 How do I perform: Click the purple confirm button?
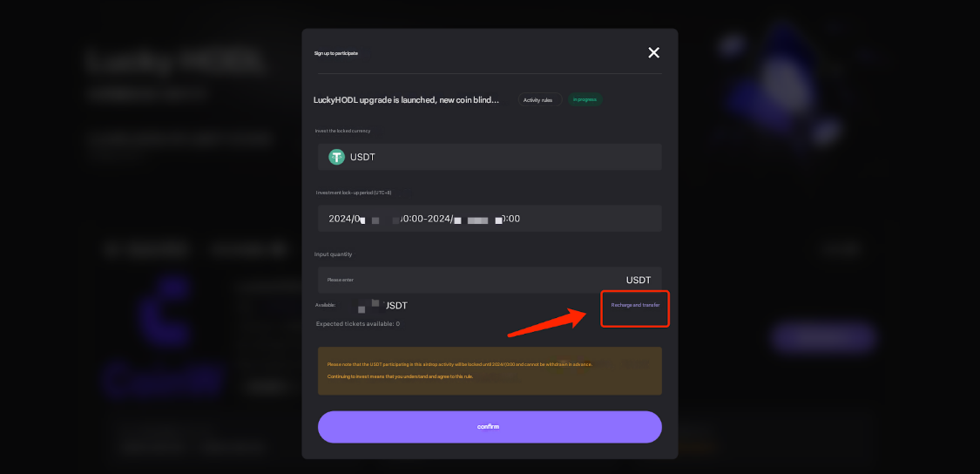click(490, 427)
